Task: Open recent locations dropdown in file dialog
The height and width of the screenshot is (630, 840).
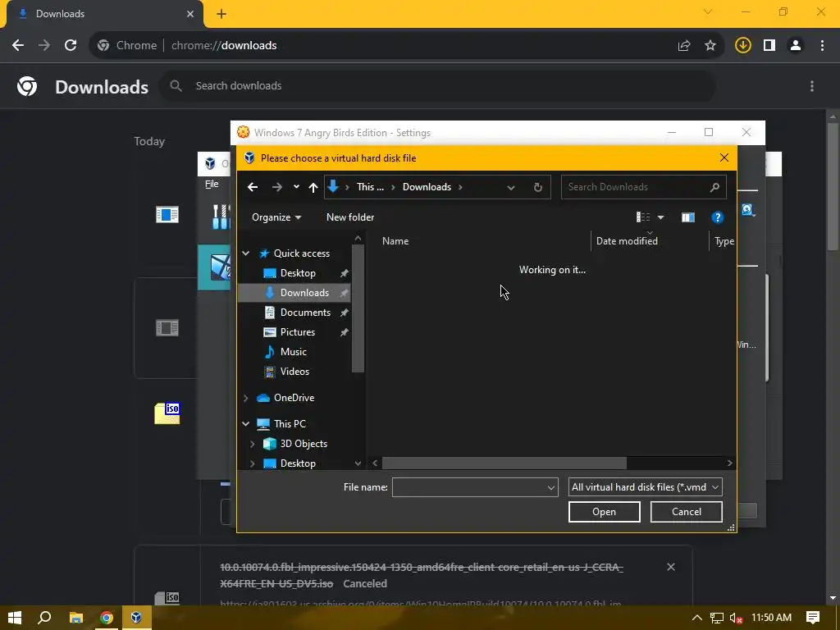Action: pos(296,187)
